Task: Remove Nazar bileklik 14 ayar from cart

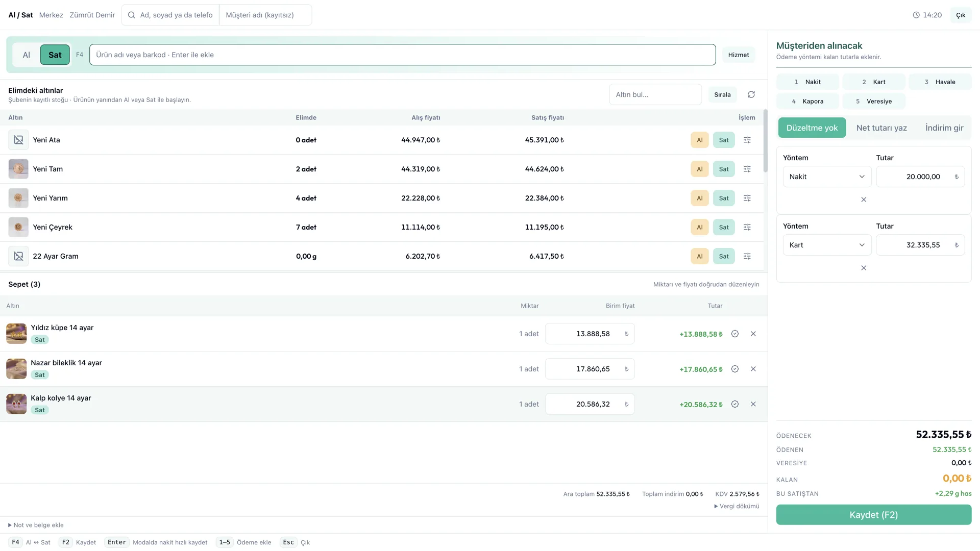Action: (x=753, y=369)
